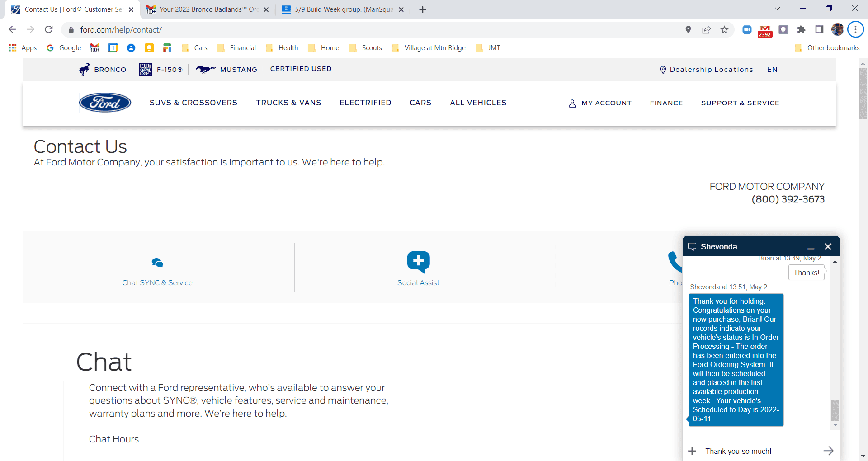Click the Gmail extension icon showing 2392
This screenshot has width=868, height=461.
coord(765,31)
